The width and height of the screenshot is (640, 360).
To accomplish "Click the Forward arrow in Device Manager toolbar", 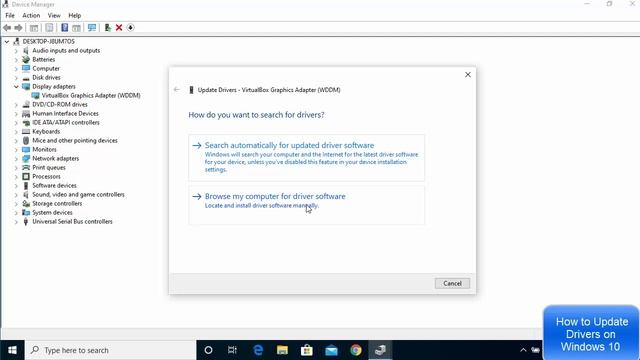I will (18, 28).
